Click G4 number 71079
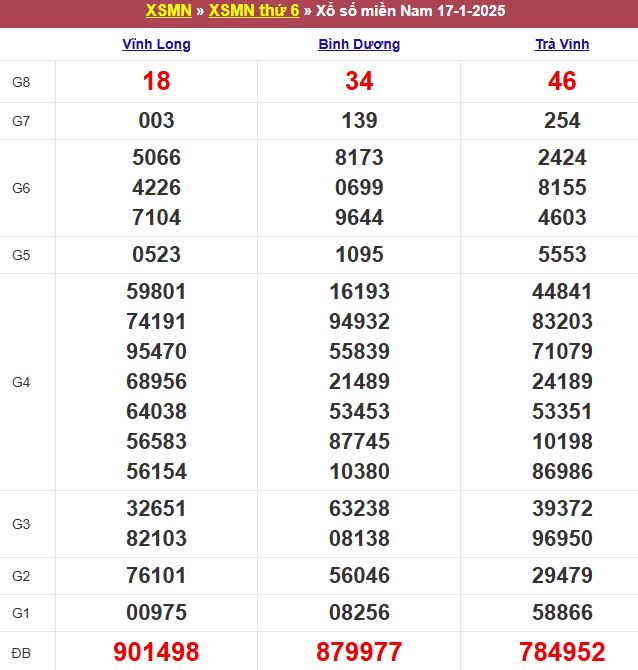 coord(562,351)
